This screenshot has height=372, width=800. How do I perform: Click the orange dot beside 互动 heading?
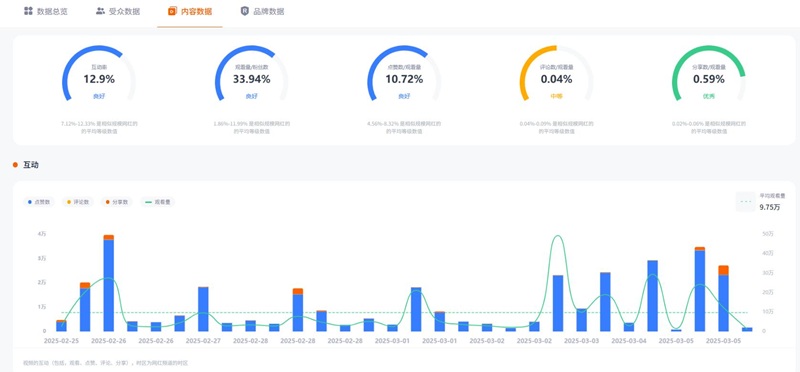point(15,165)
